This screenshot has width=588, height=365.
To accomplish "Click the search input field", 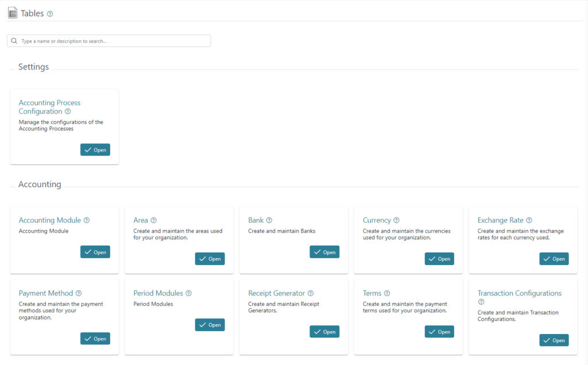I will pos(109,41).
